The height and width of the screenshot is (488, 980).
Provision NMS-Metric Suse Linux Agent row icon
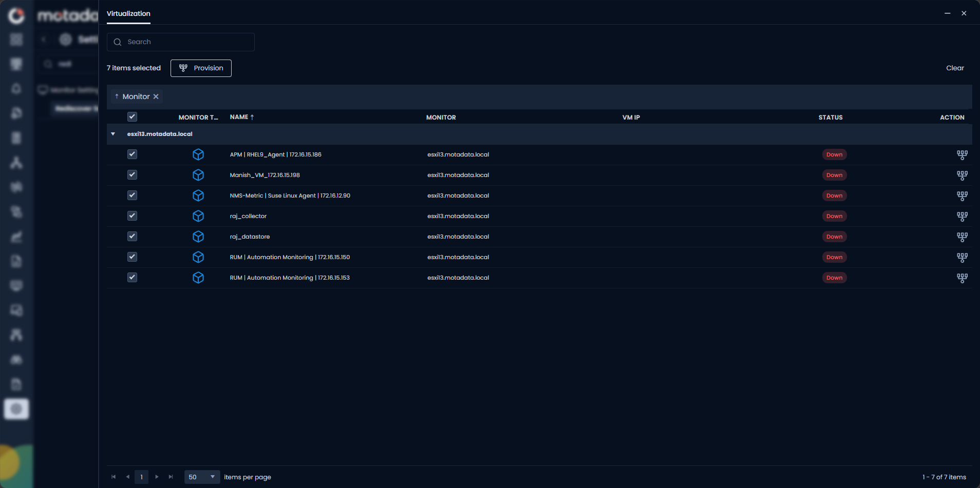point(962,196)
